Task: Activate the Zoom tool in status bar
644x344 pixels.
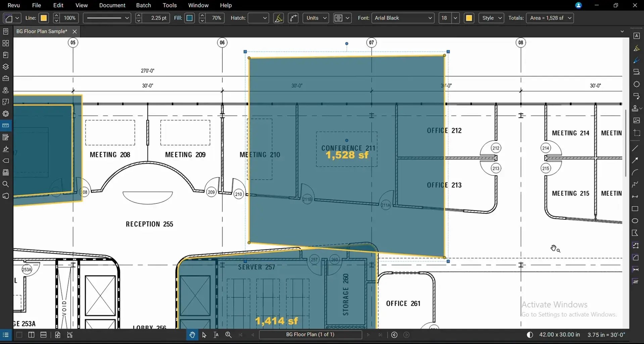Action: click(228, 335)
